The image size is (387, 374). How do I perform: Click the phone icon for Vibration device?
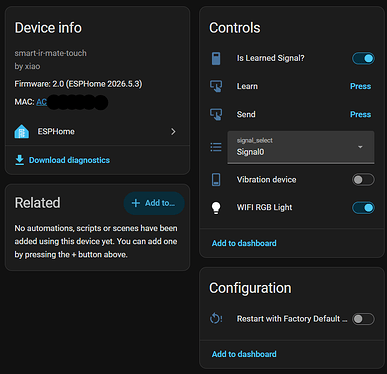pyautogui.click(x=216, y=180)
